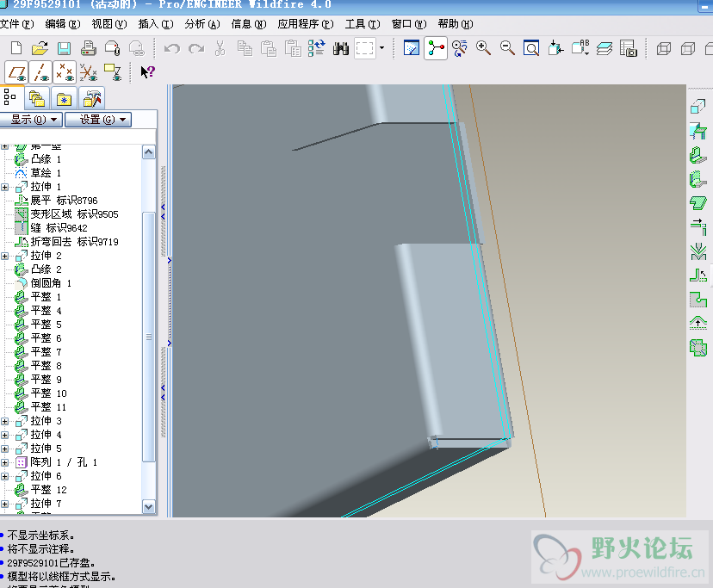Open the selection box dropdown arrow
The height and width of the screenshot is (588, 713).
[x=381, y=47]
